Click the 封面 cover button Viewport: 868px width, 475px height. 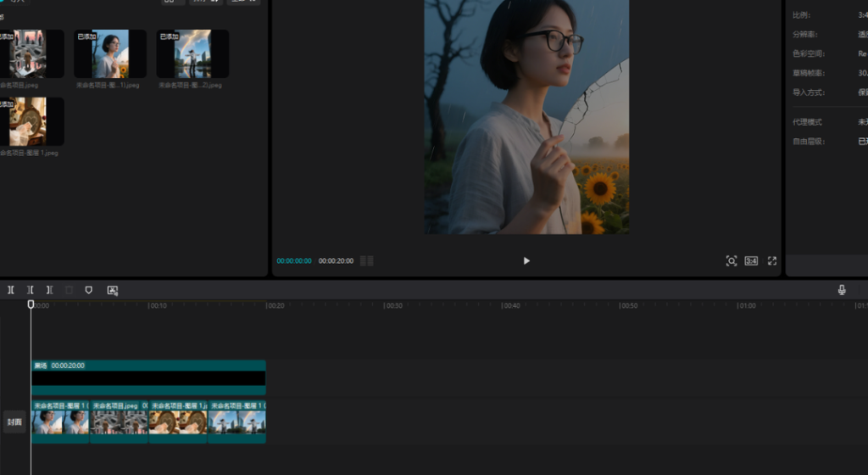[x=14, y=422]
